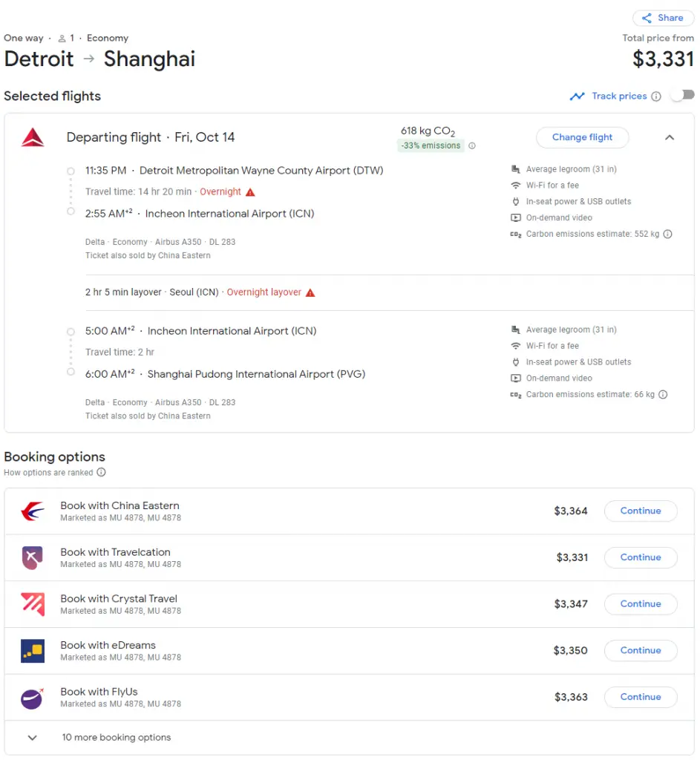Continue booking with Crystal Travel
700x760 pixels.
click(x=640, y=604)
